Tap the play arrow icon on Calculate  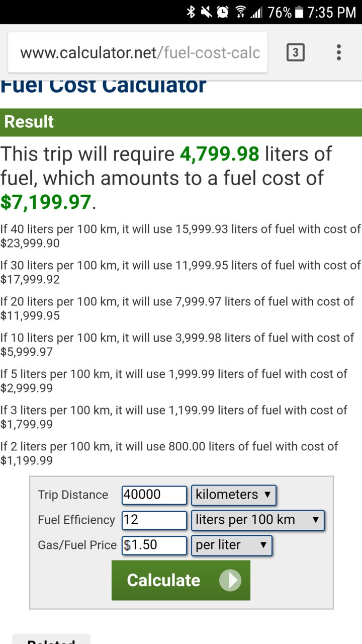(230, 580)
